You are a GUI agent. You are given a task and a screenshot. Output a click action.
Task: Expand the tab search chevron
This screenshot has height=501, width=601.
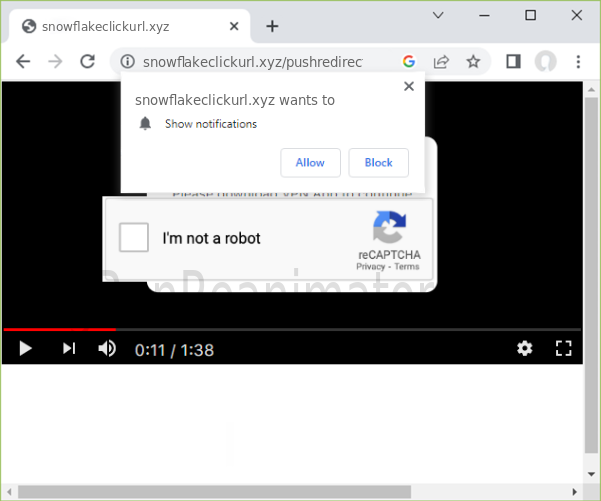coord(438,15)
